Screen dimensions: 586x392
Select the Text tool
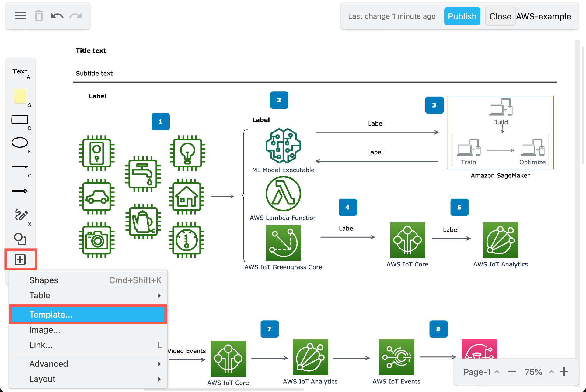(20, 71)
